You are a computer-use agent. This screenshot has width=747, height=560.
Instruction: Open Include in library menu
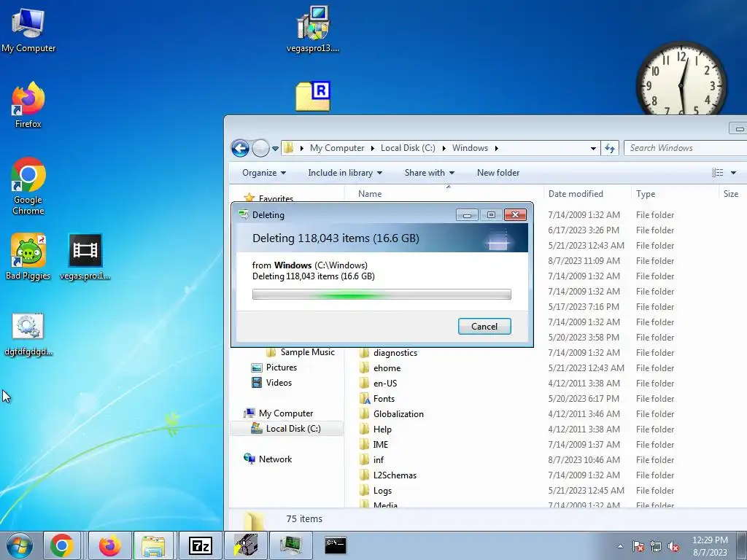point(345,173)
